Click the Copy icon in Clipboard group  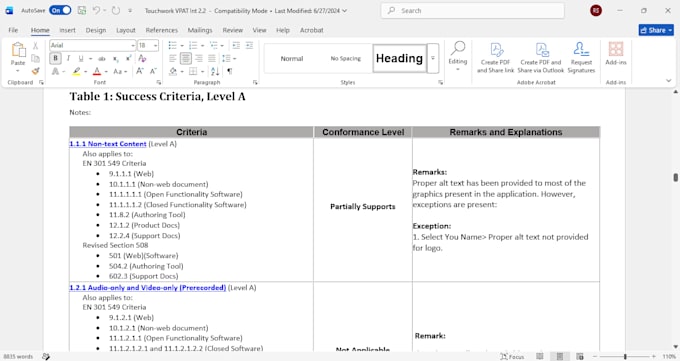pyautogui.click(x=36, y=58)
